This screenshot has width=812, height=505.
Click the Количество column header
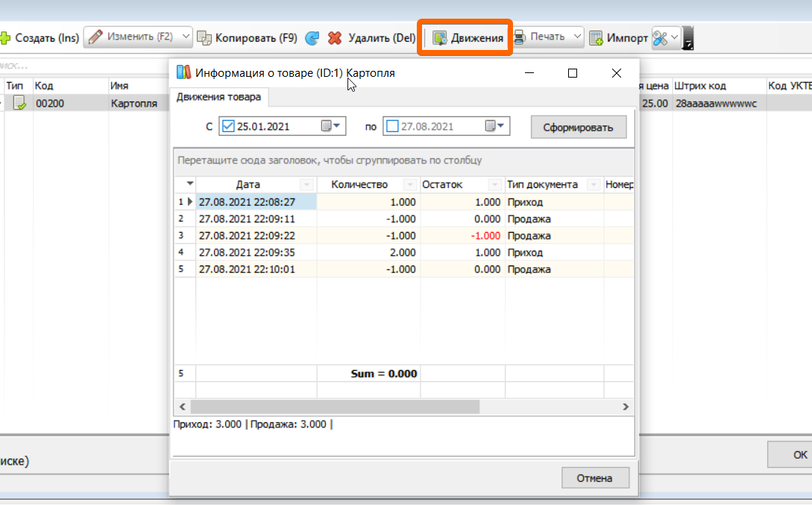tap(359, 184)
